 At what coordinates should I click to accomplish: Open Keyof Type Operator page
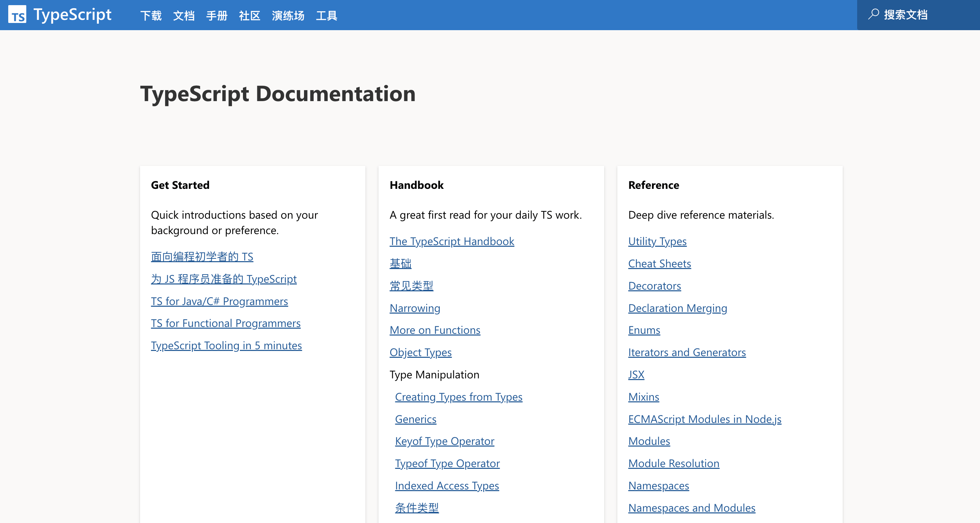[444, 441]
